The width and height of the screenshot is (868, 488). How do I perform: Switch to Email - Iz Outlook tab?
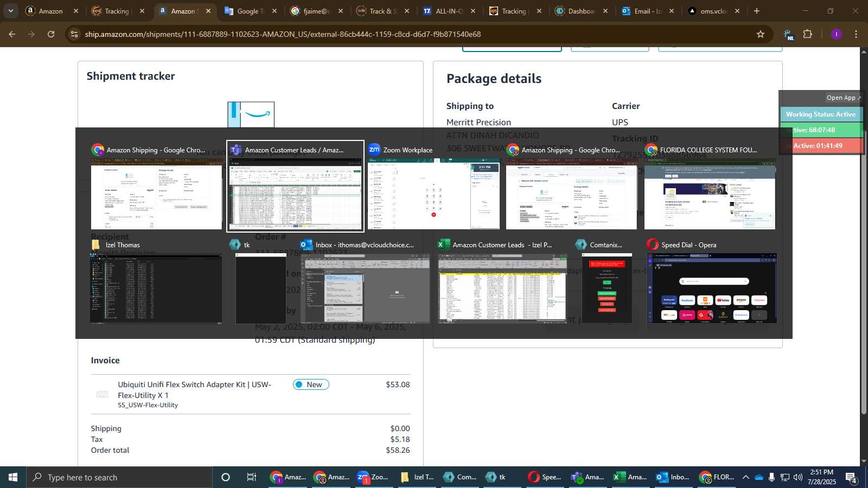648,11
